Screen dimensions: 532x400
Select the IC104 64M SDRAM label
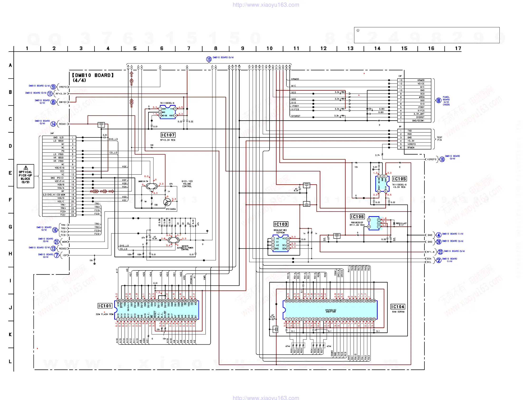click(x=398, y=306)
